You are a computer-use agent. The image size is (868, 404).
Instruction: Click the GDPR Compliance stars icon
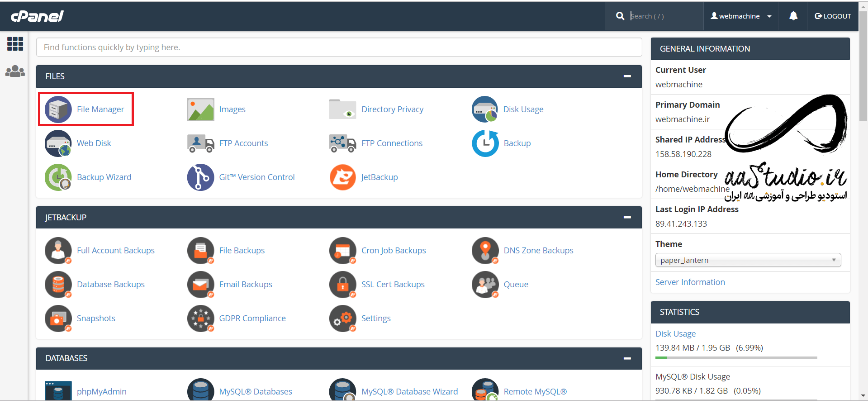(x=200, y=318)
